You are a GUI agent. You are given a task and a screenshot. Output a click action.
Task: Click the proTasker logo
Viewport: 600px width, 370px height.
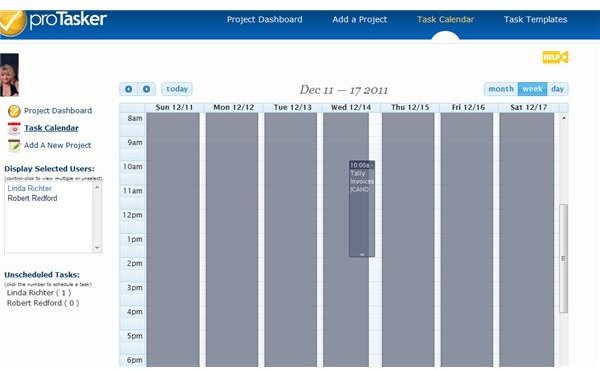coord(53,22)
